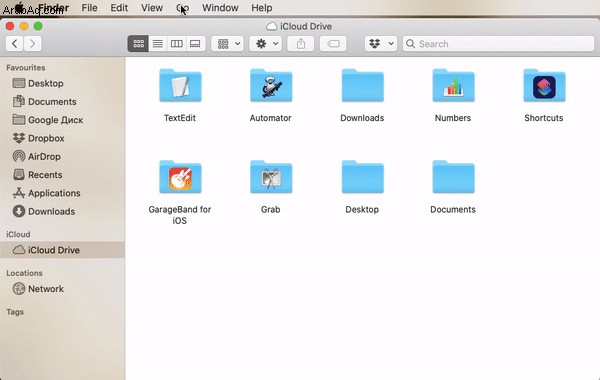This screenshot has width=600, height=380.
Task: Close the Finder window with red button
Action: [10, 26]
